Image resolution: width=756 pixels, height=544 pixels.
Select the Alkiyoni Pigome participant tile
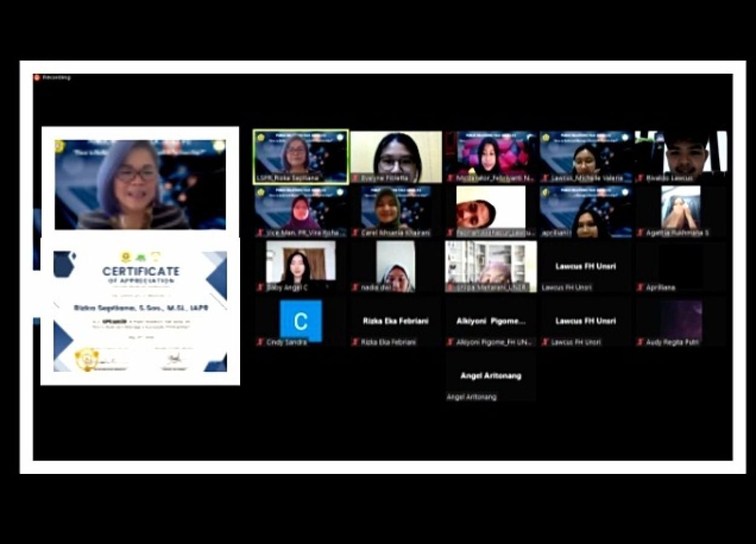(490, 321)
